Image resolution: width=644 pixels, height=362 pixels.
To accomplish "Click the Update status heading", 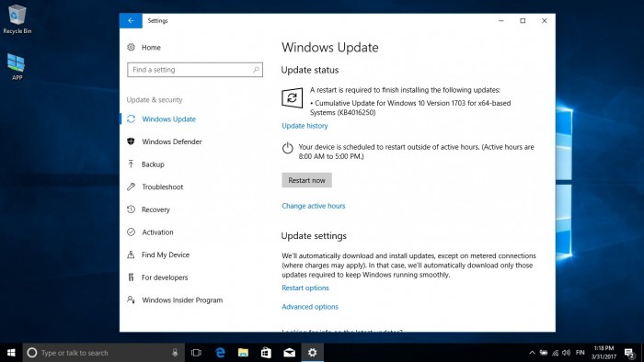I will [310, 70].
